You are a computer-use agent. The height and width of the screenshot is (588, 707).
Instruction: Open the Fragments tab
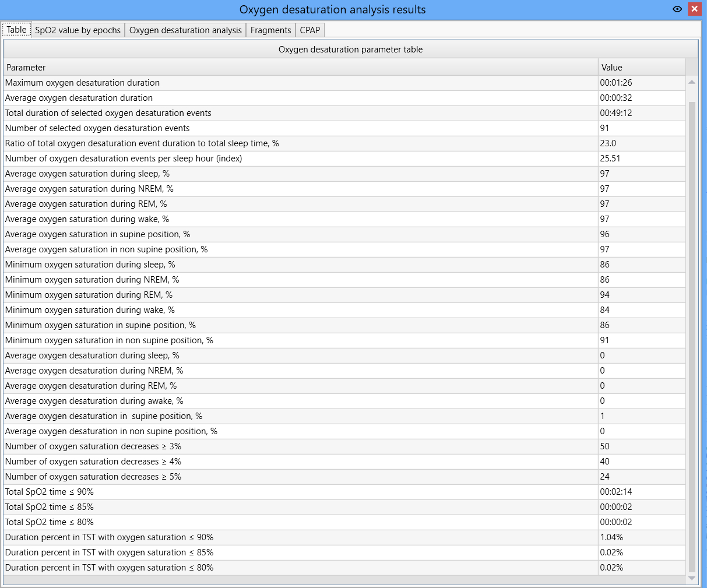click(271, 30)
